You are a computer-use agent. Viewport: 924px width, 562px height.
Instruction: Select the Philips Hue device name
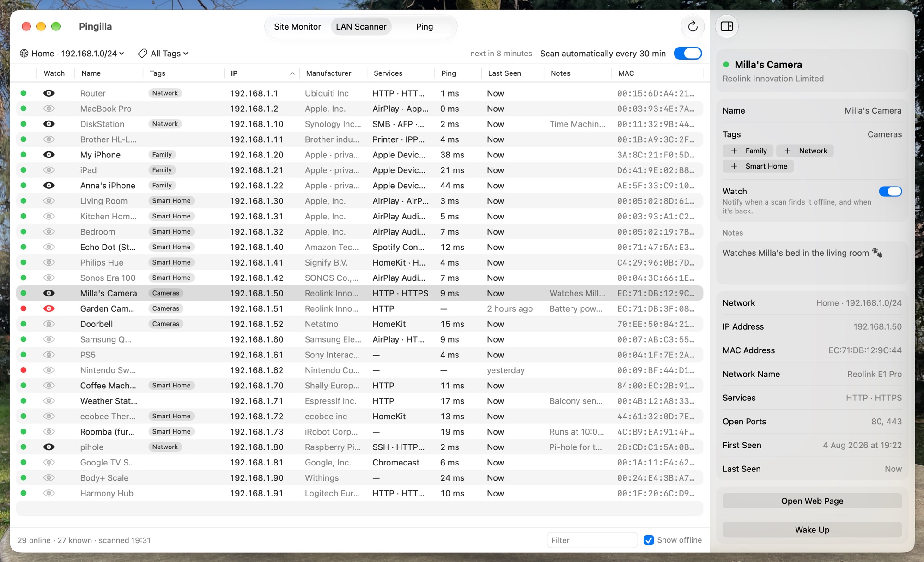click(x=102, y=262)
